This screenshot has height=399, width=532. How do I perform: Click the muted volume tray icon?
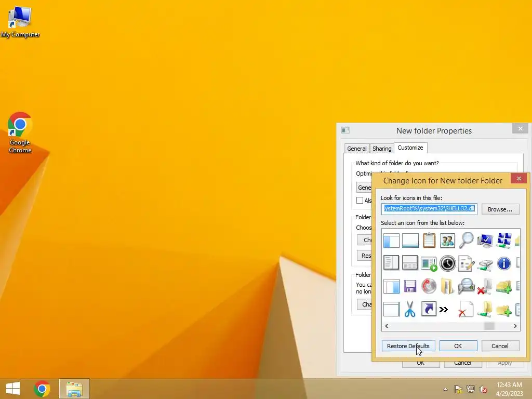(x=483, y=389)
